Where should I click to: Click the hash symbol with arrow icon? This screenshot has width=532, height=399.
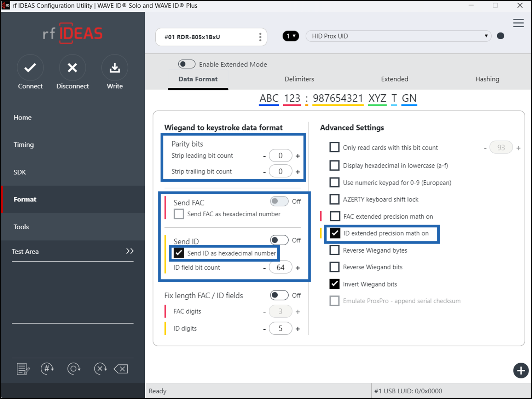tap(47, 369)
